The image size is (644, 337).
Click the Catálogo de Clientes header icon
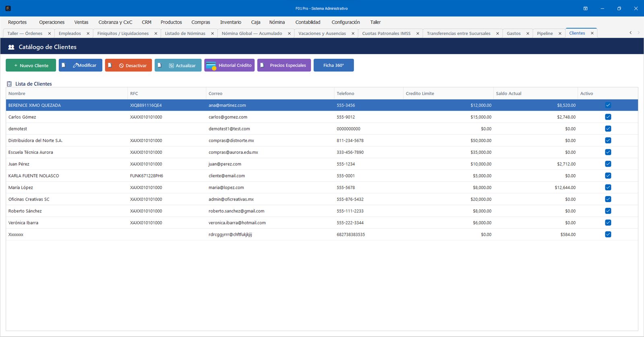click(11, 47)
